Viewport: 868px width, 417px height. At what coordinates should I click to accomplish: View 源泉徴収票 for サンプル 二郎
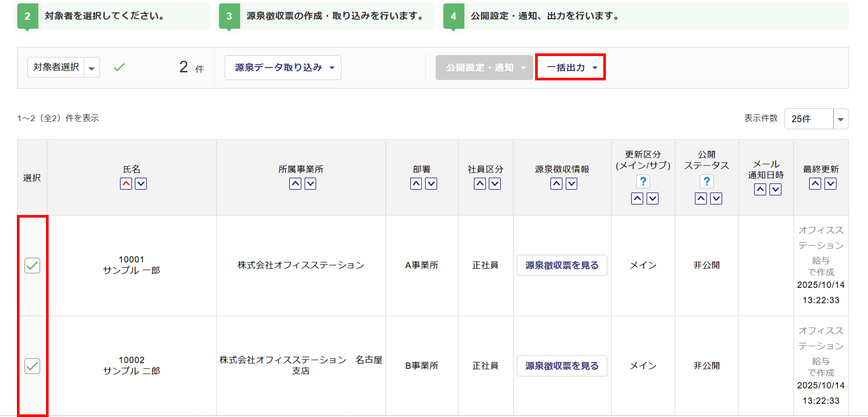point(562,366)
